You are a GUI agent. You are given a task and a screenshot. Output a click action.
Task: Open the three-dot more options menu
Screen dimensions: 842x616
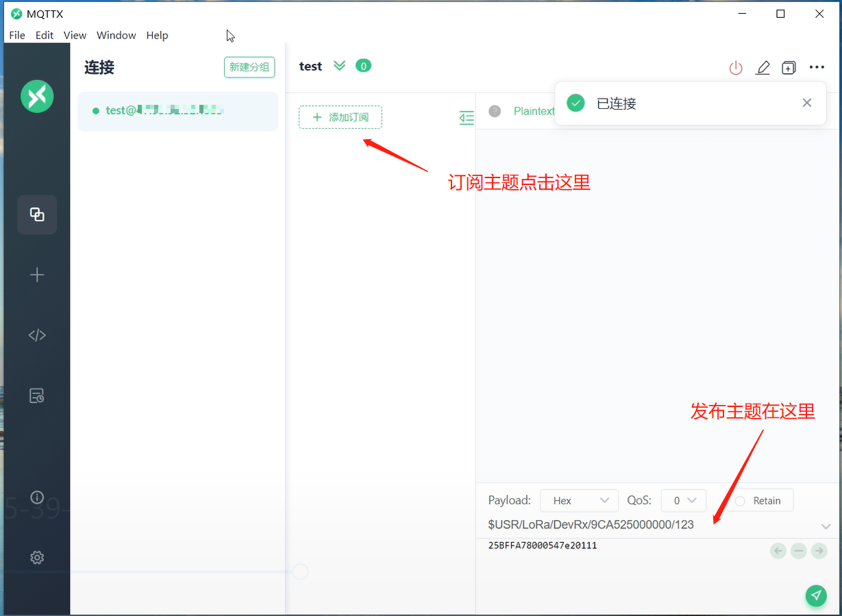coord(817,67)
